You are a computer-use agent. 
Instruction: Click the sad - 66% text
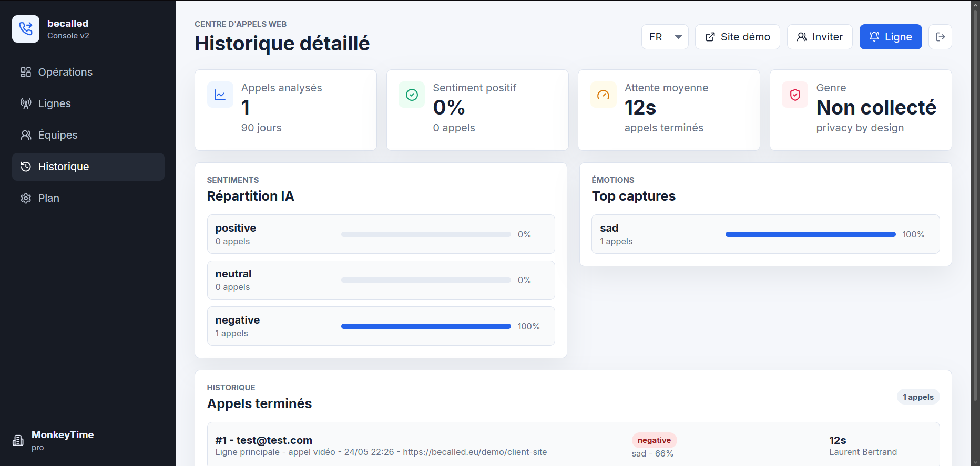click(x=652, y=453)
